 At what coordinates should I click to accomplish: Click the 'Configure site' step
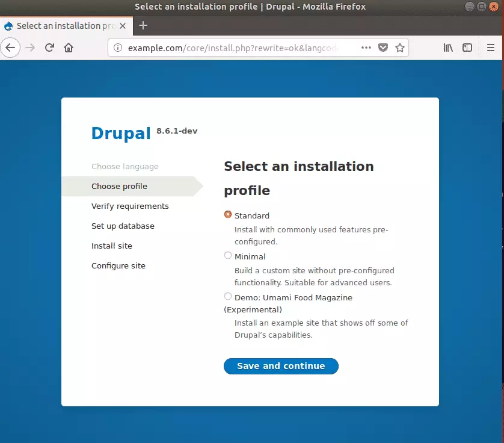tap(118, 265)
